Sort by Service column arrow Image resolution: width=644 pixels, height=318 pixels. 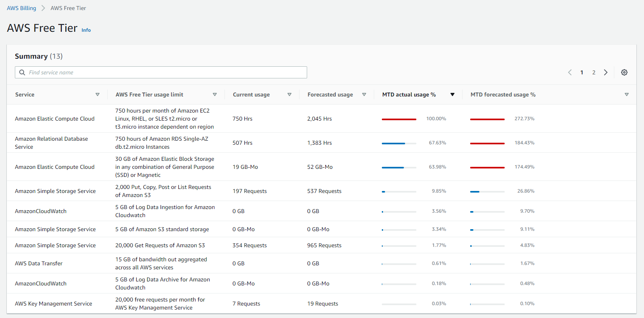coord(98,94)
